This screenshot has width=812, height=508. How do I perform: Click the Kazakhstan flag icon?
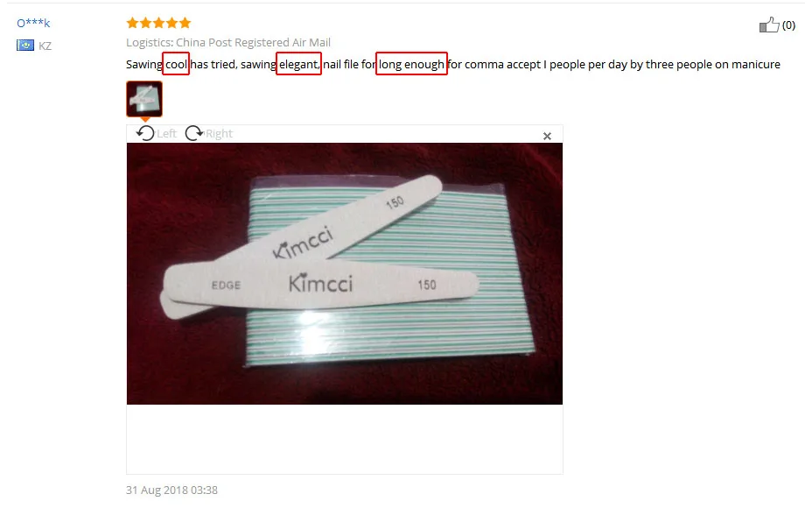point(25,45)
